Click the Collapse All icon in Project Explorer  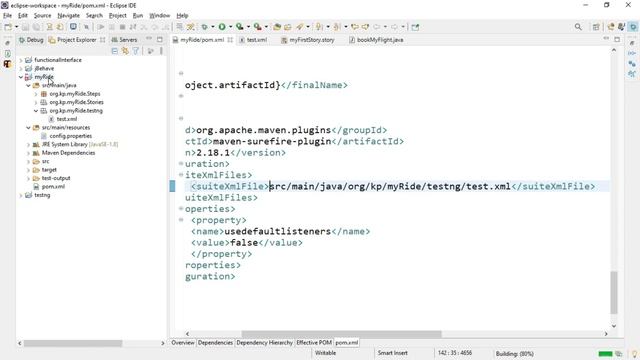click(x=115, y=51)
